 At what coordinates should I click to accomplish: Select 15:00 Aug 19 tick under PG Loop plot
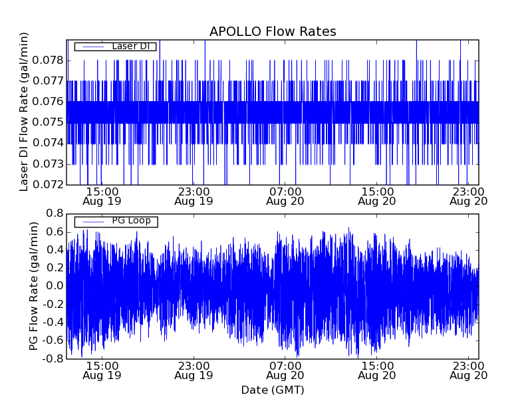point(102,370)
